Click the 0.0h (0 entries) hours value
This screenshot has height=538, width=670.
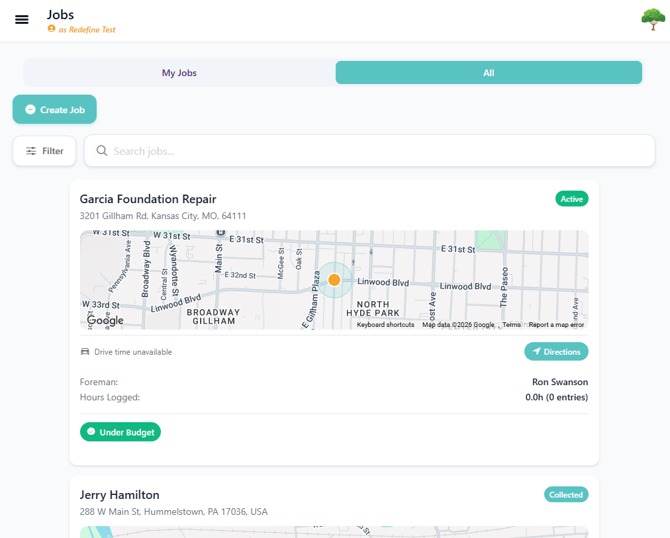tap(556, 397)
